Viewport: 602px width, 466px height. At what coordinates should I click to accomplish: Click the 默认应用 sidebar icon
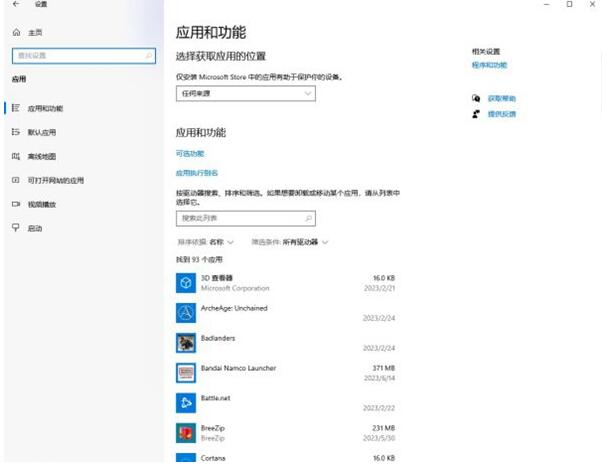point(16,132)
